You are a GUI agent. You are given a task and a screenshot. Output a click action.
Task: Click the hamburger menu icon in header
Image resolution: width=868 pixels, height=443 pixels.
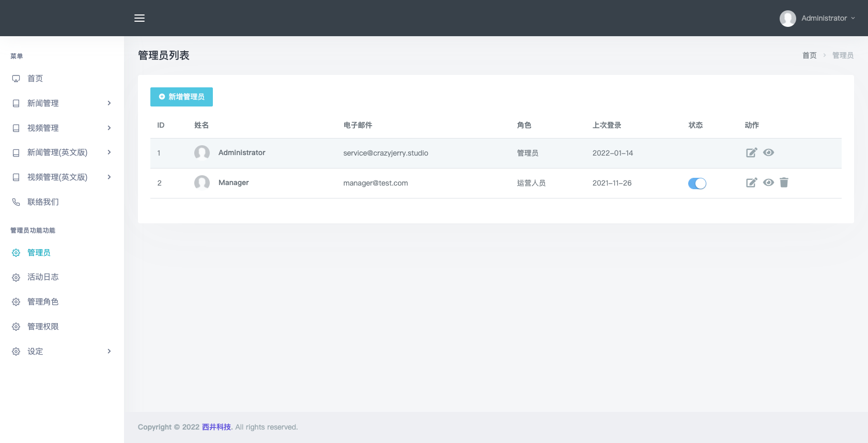tap(139, 18)
